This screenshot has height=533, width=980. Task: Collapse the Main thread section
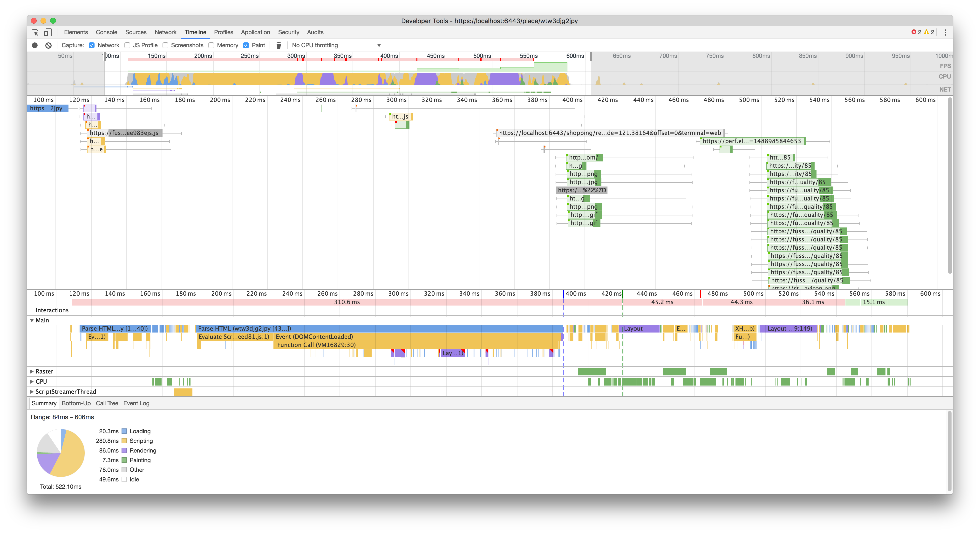(x=32, y=320)
